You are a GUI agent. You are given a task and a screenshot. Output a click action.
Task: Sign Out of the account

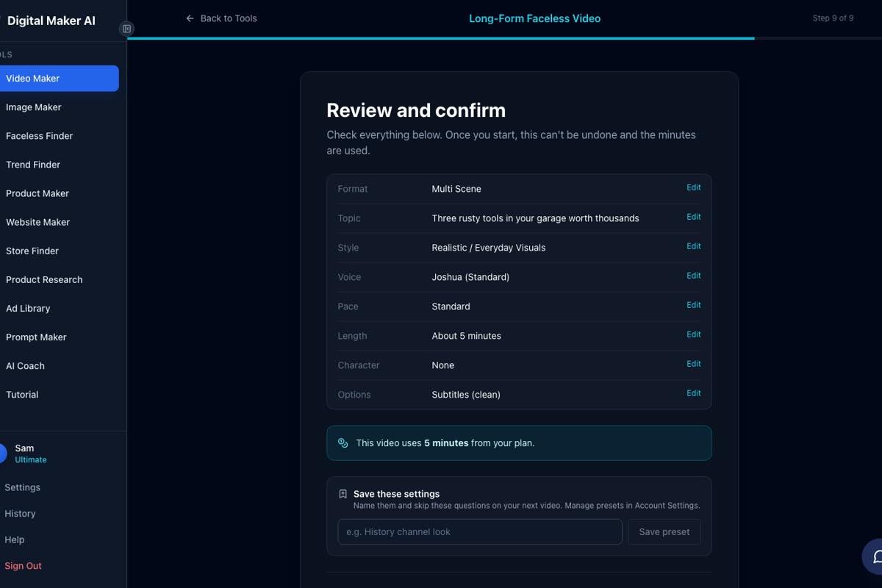coord(23,566)
